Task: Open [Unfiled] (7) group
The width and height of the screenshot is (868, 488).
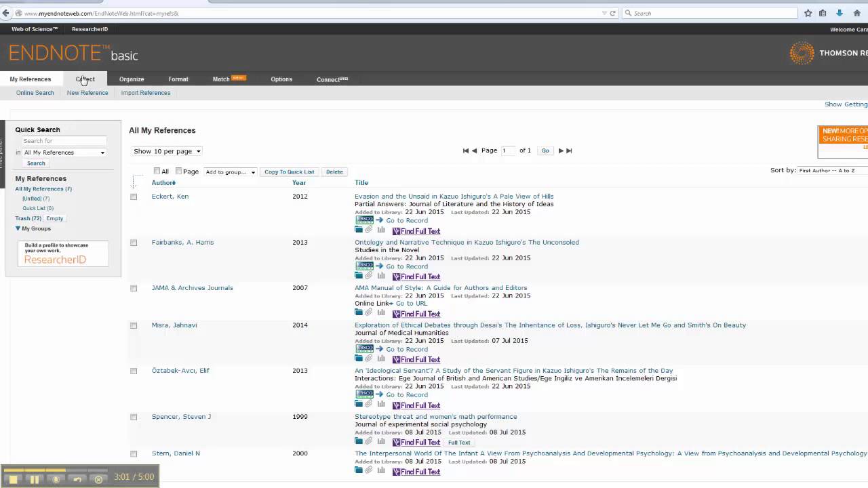Action: point(36,199)
